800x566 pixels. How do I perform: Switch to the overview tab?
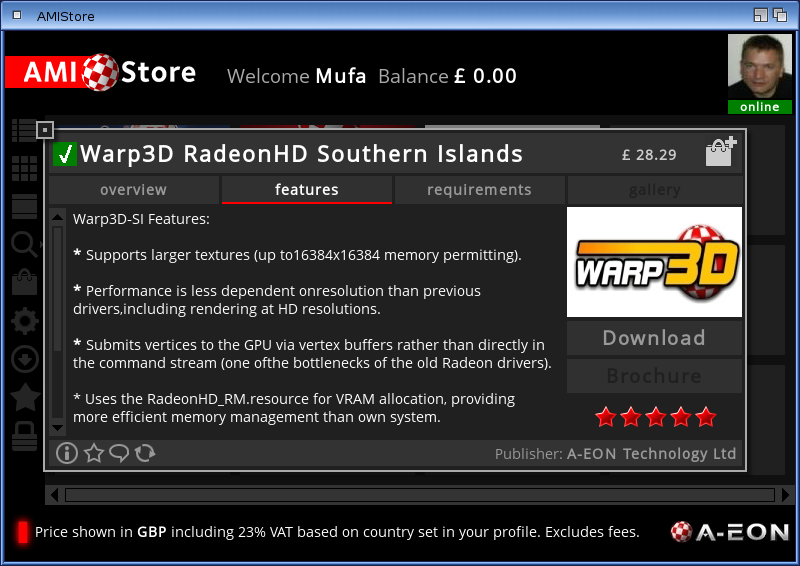134,190
